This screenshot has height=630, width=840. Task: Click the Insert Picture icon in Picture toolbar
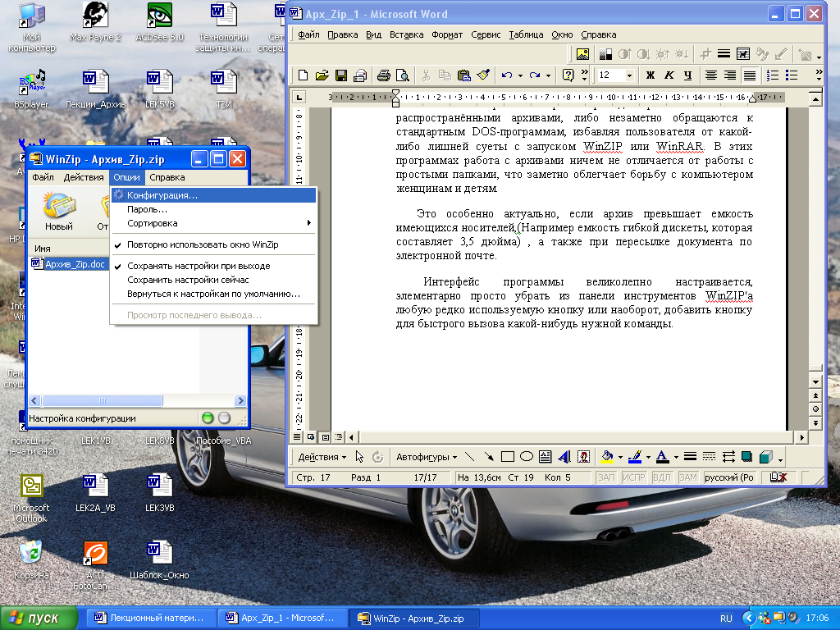click(582, 54)
